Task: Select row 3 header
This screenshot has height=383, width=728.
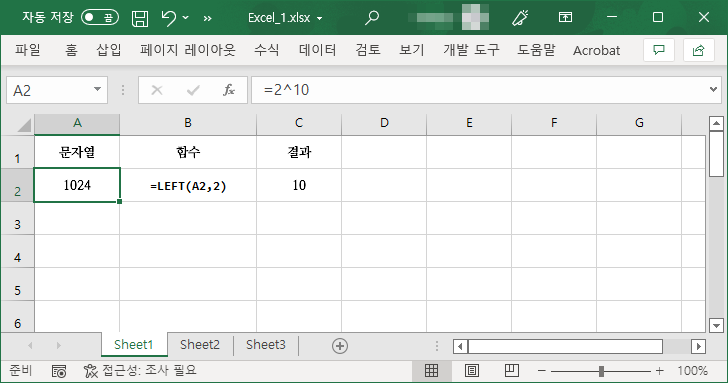Action: (17, 219)
